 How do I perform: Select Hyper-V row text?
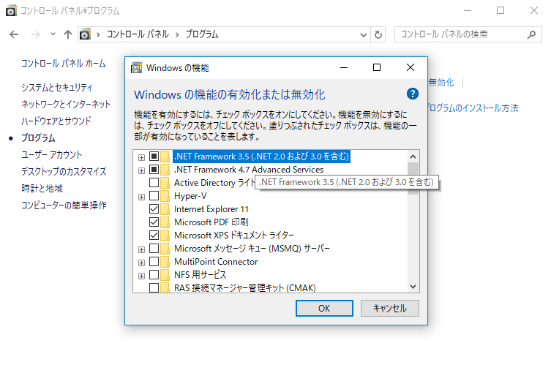point(190,196)
